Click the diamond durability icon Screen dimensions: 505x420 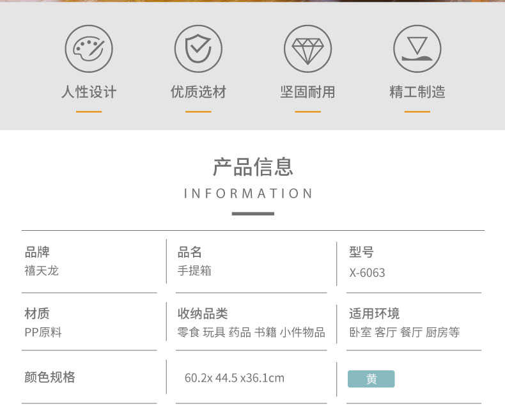[308, 49]
